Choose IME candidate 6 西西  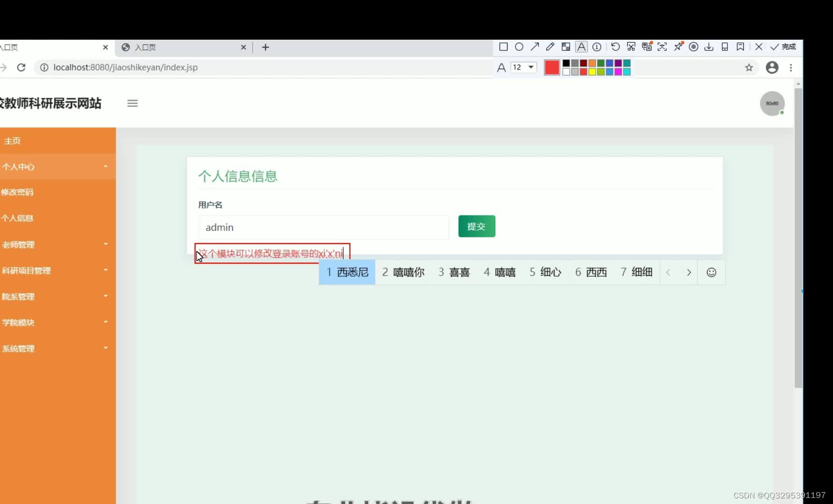pos(591,272)
